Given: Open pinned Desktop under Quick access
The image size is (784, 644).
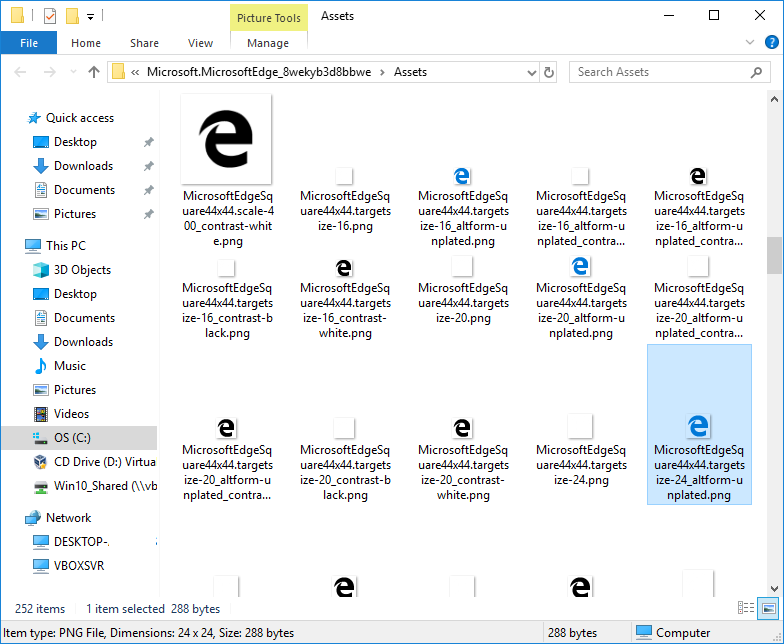Looking at the screenshot, I should [75, 142].
